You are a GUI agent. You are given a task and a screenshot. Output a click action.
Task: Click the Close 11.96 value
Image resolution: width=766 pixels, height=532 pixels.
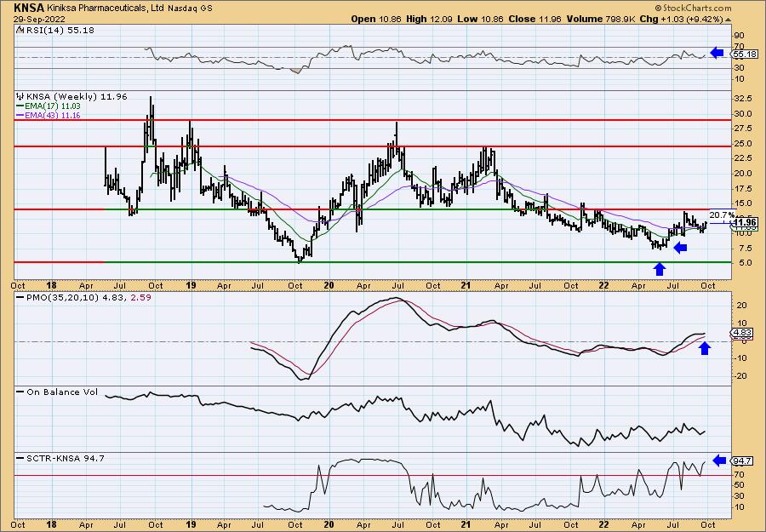[x=535, y=19]
